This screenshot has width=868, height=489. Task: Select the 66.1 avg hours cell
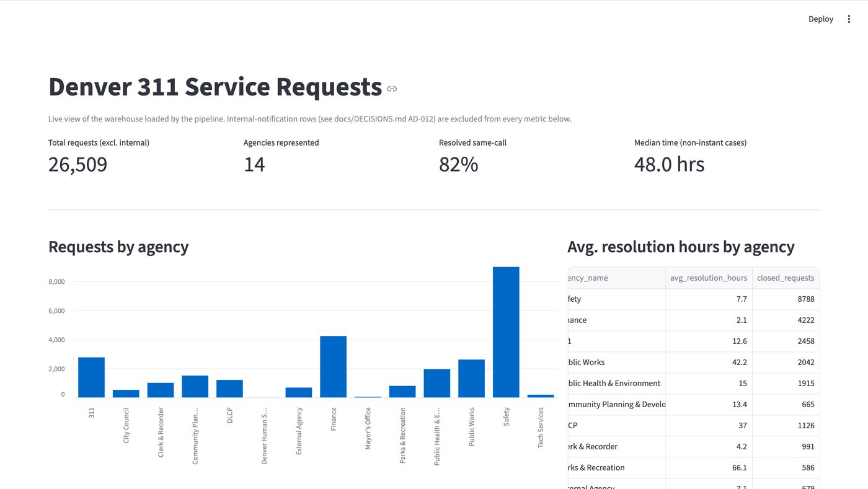tap(709, 467)
